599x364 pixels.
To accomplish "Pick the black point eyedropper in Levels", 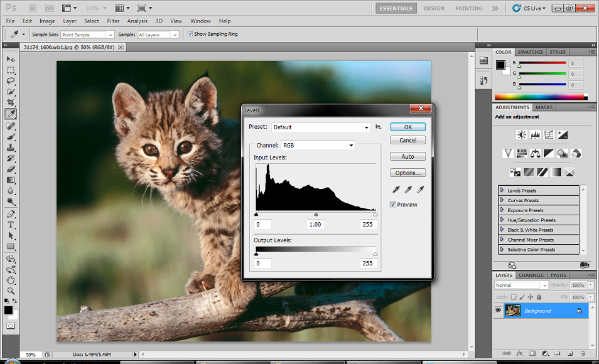I will click(x=396, y=189).
